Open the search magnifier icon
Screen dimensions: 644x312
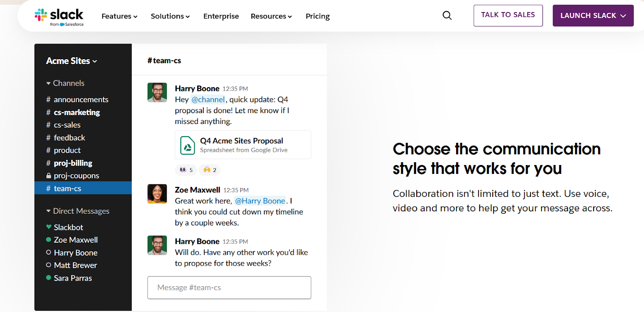click(447, 16)
